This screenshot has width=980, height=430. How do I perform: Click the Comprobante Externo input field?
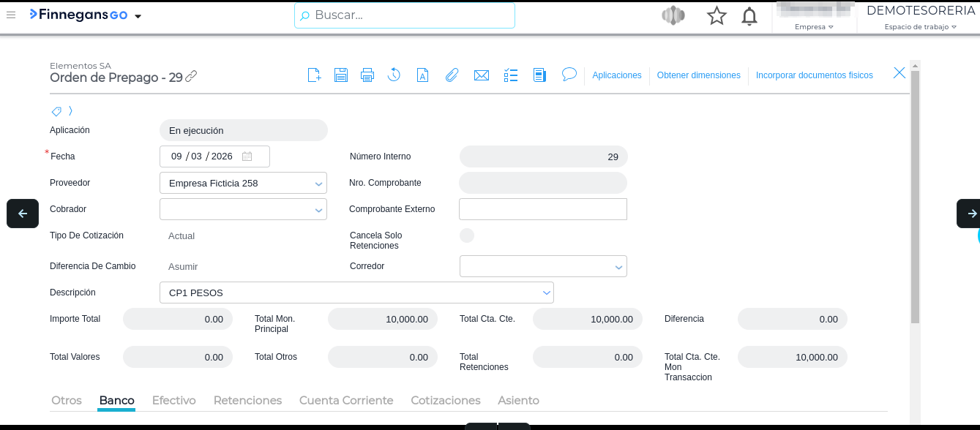542,209
